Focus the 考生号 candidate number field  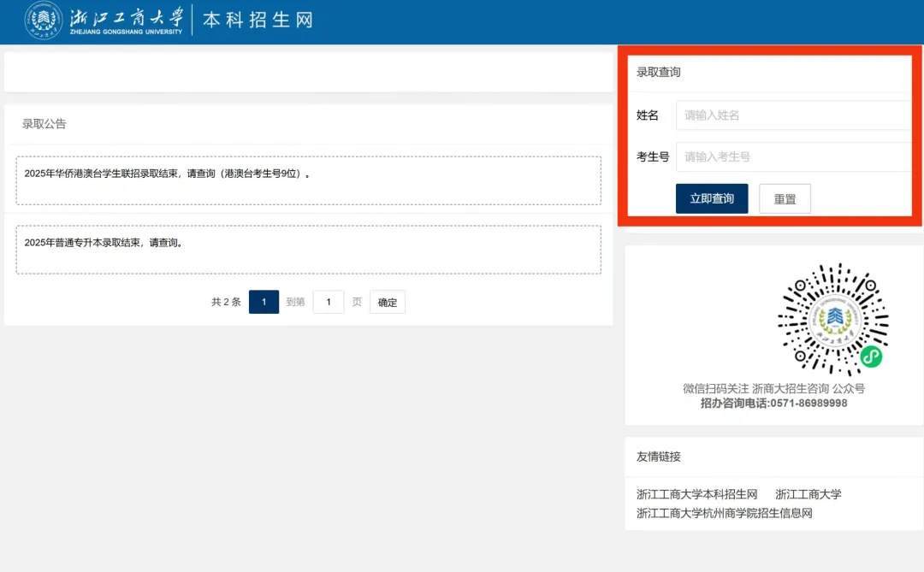pos(793,156)
